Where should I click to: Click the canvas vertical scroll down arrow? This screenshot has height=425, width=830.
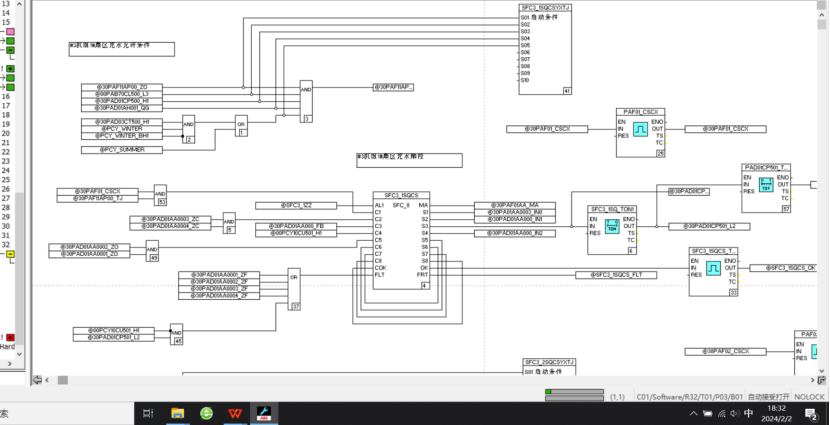pyautogui.click(x=822, y=369)
